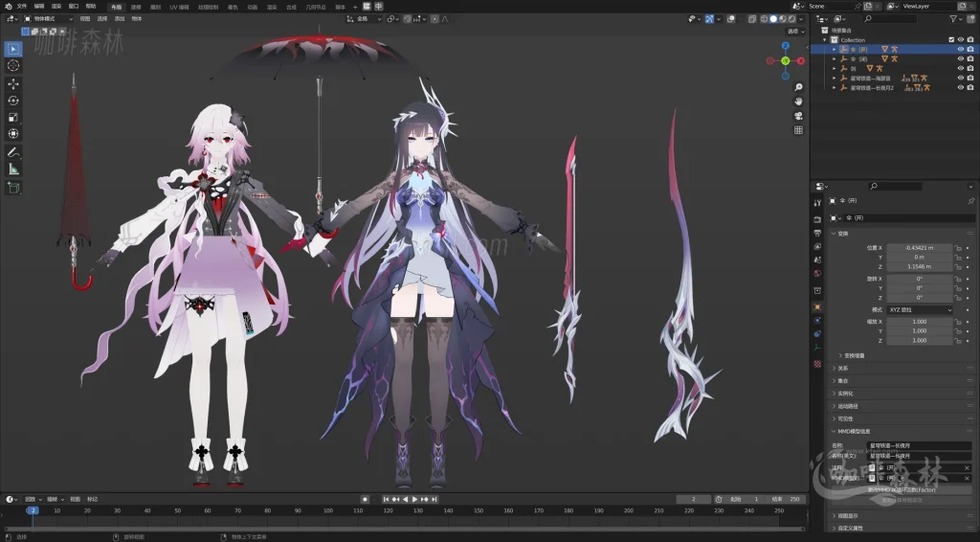980x542 pixels.
Task: Click the 选项 button in viewport
Action: [x=795, y=32]
